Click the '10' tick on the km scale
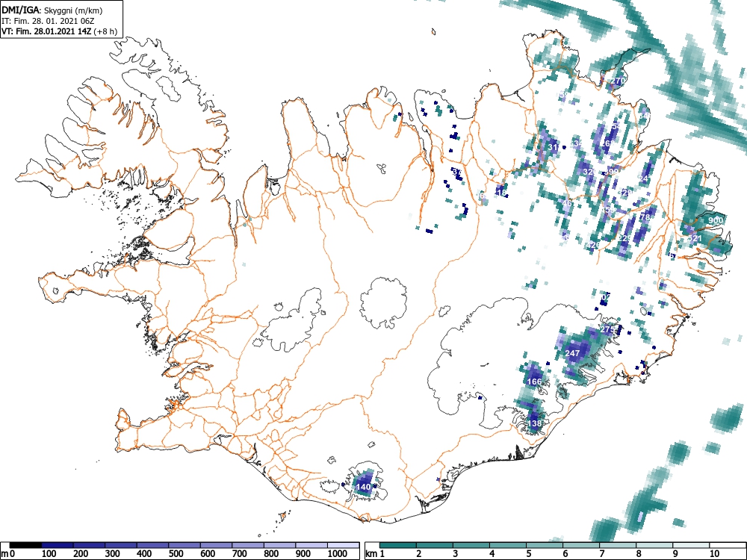Viewport: 747px width, 560px height. tap(714, 554)
